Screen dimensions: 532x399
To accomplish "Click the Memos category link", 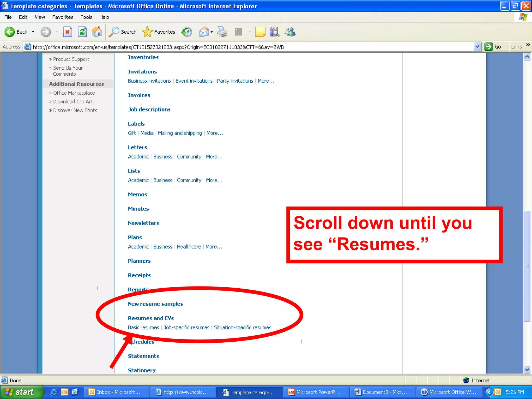I will click(x=137, y=195).
